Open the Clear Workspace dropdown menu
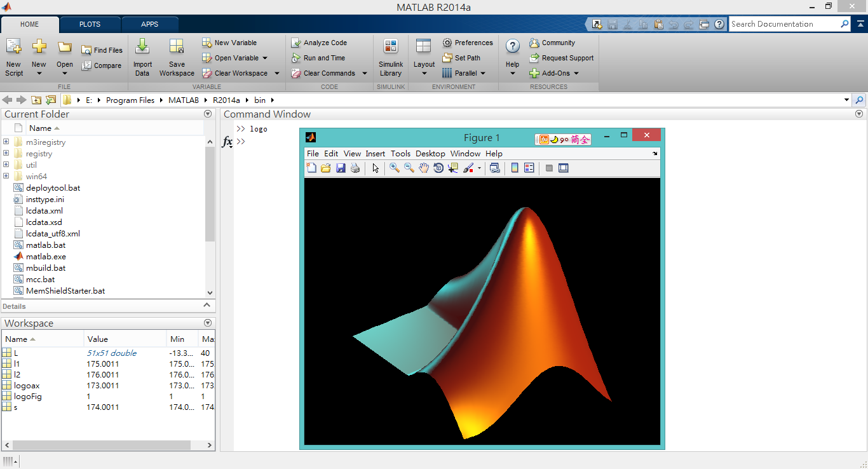 tap(276, 73)
